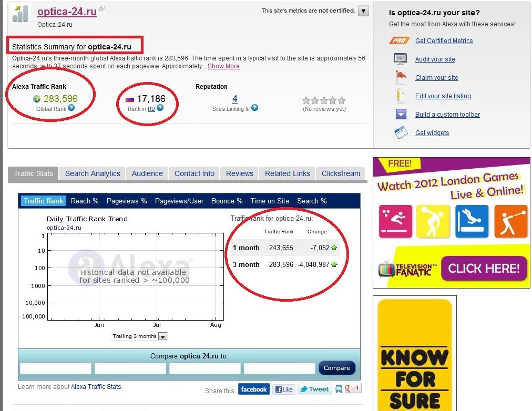Select the Traffic Rank chart tab
The height and width of the screenshot is (411, 532).
(x=44, y=201)
